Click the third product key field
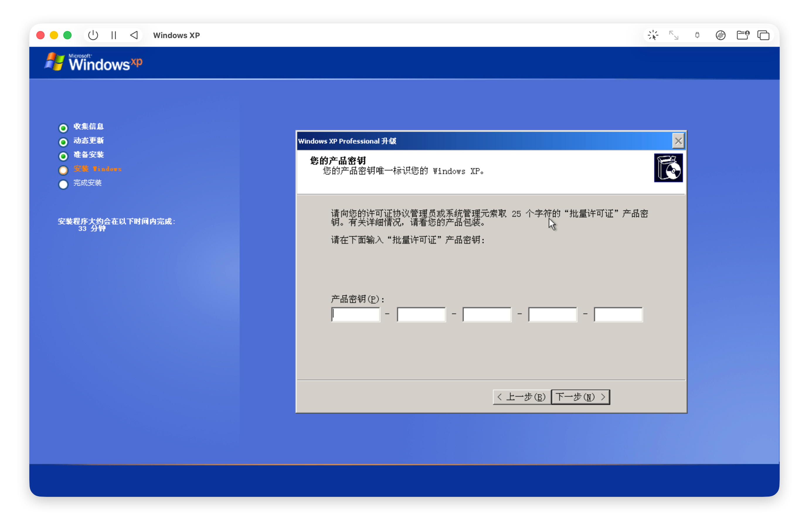The image size is (809, 532). (487, 314)
